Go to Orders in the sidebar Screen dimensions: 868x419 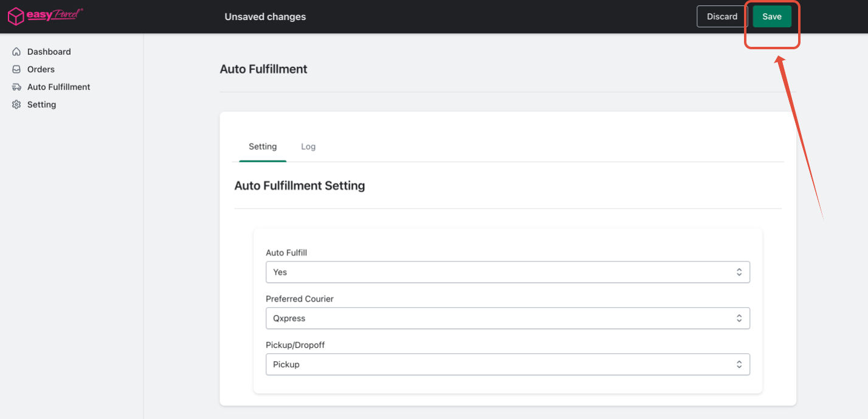[x=41, y=69]
